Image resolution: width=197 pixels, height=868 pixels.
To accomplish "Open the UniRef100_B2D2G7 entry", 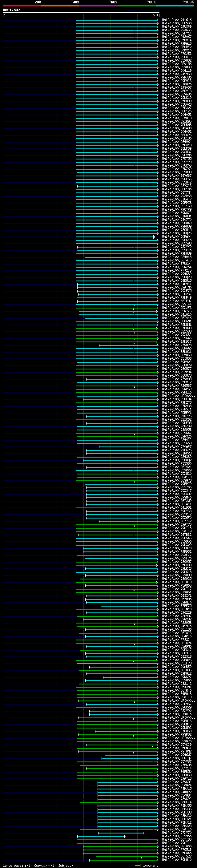I will [177, 294].
